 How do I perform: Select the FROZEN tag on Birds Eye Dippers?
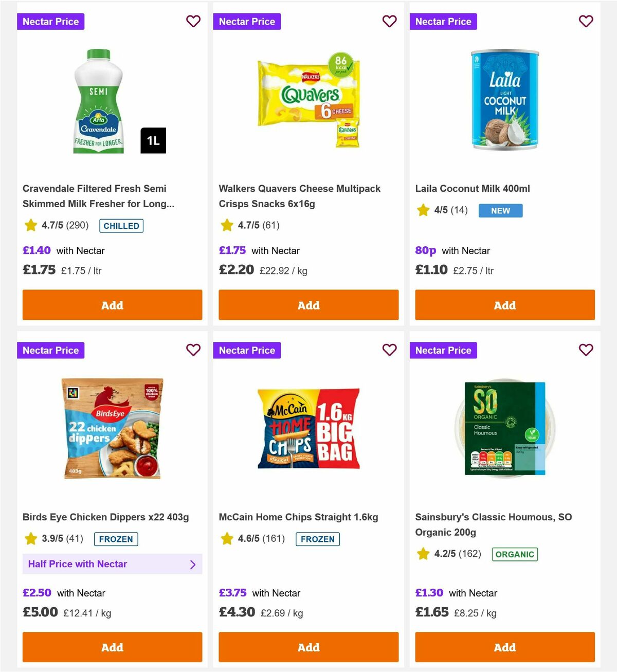(116, 539)
